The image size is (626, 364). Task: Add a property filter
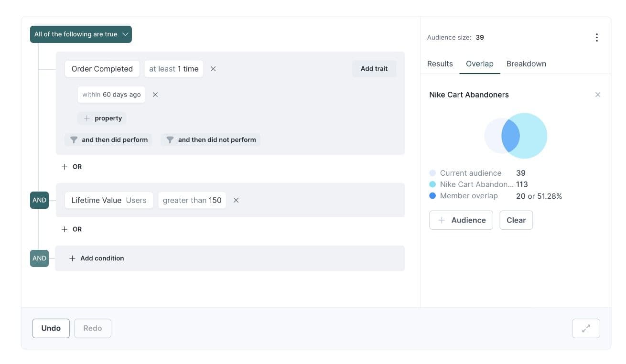click(103, 118)
